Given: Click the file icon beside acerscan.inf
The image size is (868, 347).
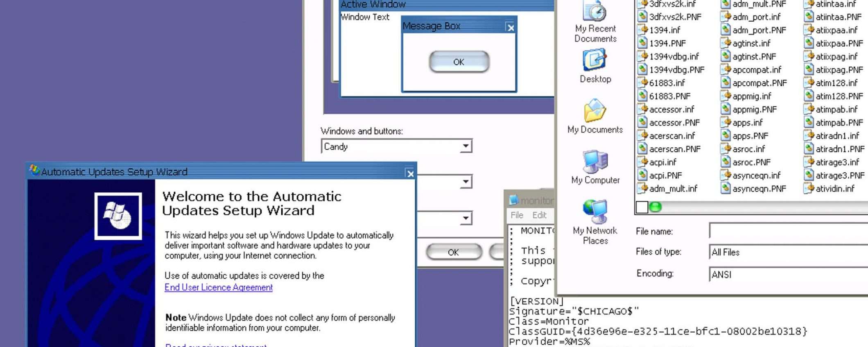Looking at the screenshot, I should point(642,135).
